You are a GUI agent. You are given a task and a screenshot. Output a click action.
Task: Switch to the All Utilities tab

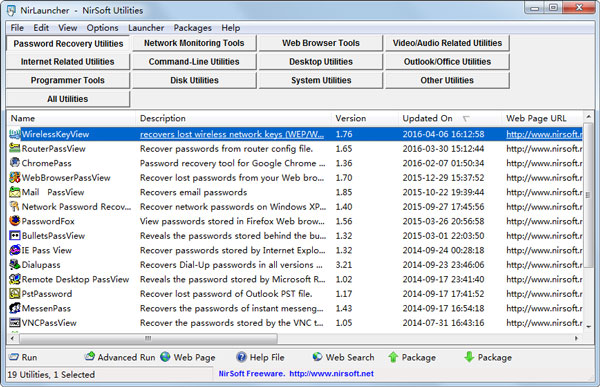(x=68, y=99)
